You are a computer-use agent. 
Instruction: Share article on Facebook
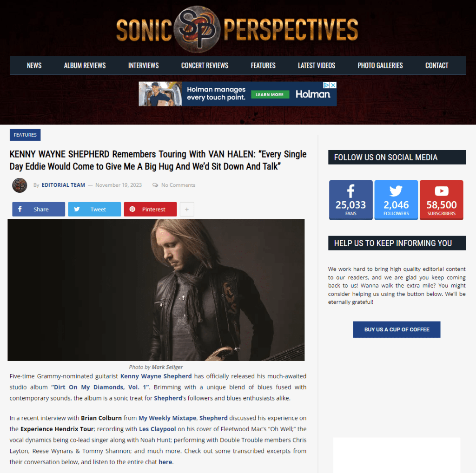tap(39, 210)
